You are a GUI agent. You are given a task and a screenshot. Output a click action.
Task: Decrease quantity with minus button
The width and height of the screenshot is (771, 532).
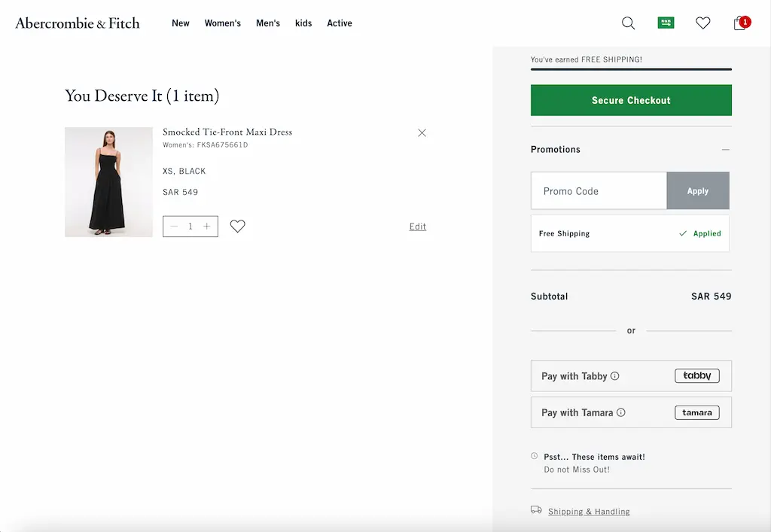tap(174, 226)
